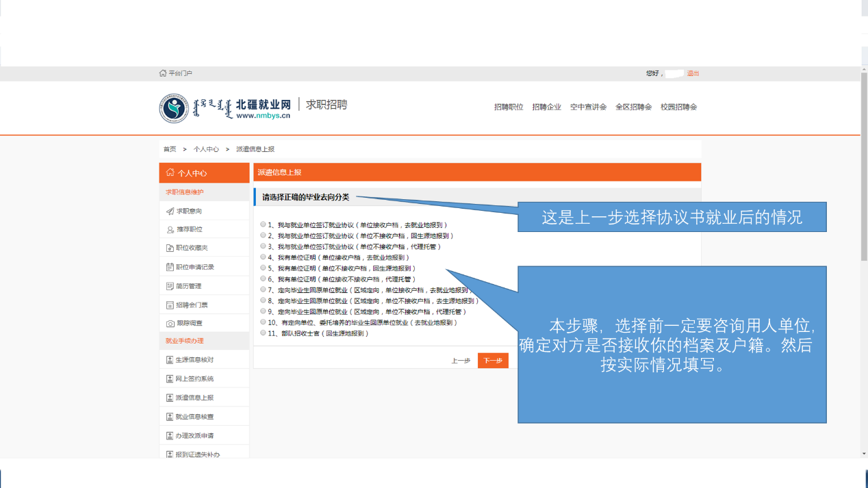Go to 校园招聘会 in top navigation
This screenshot has width=868, height=488.
click(x=678, y=107)
